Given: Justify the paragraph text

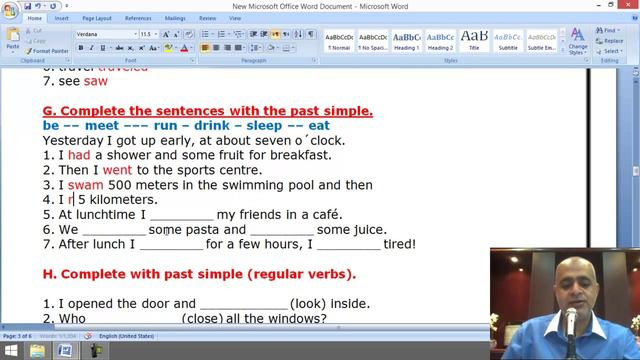Looking at the screenshot, I should tap(238, 48).
